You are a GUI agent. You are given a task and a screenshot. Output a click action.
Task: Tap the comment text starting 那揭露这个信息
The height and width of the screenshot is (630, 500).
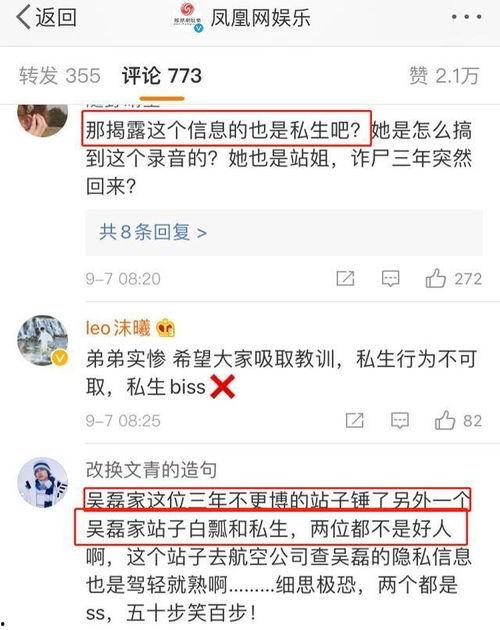click(279, 158)
